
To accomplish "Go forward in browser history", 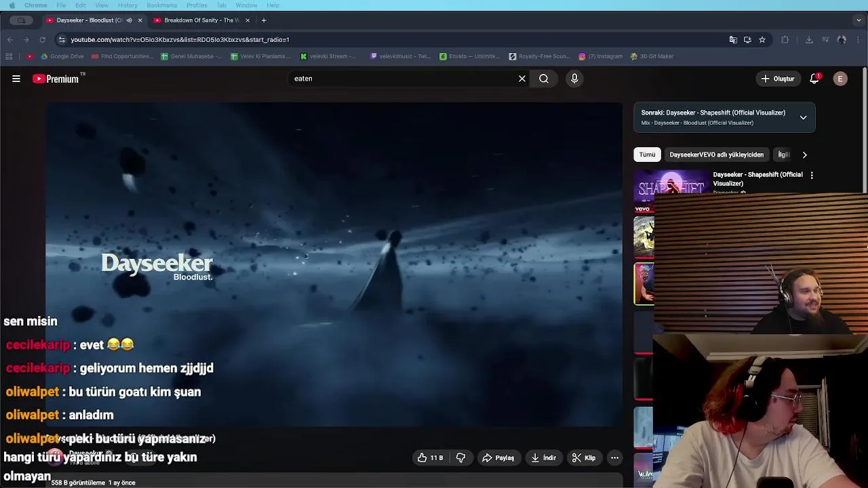I will pos(26,39).
